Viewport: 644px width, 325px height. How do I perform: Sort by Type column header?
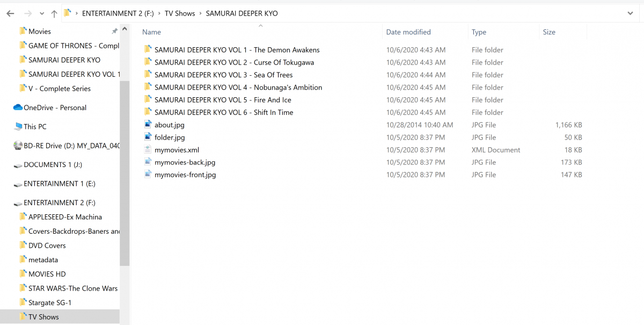tap(479, 32)
